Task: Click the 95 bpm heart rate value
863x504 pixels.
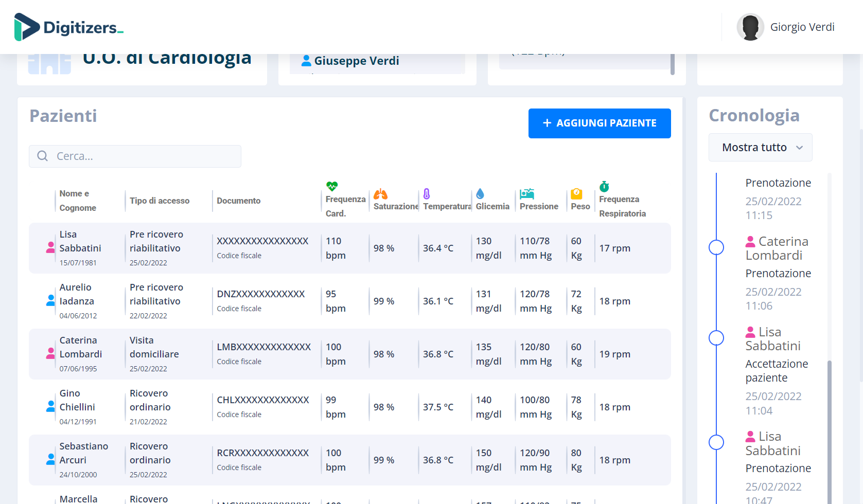Action: [336, 301]
